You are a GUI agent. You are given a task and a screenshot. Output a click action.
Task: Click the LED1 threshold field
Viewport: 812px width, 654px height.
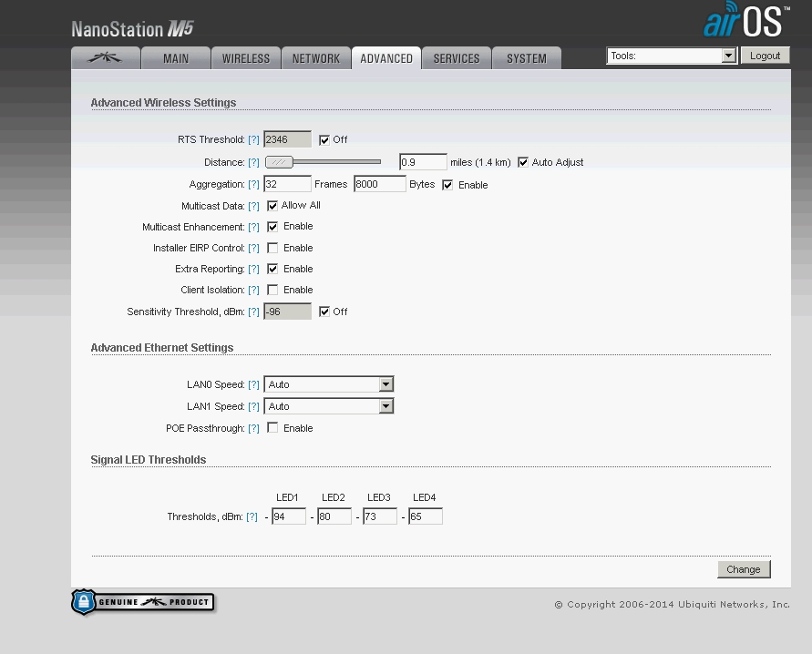coord(289,516)
